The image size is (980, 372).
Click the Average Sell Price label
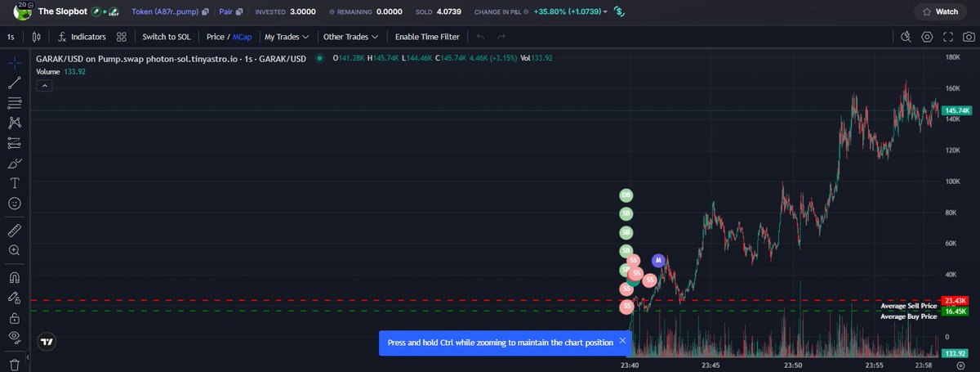[908, 305]
